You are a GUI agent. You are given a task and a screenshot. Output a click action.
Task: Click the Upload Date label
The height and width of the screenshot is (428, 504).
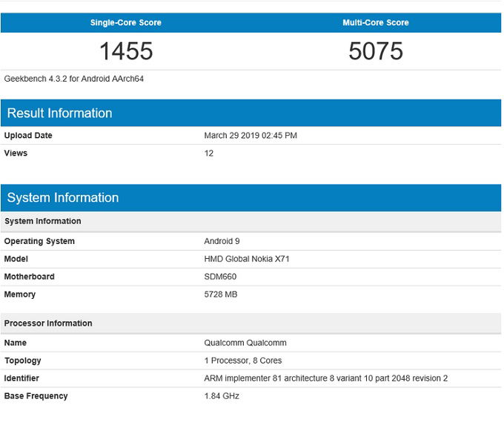(x=28, y=136)
